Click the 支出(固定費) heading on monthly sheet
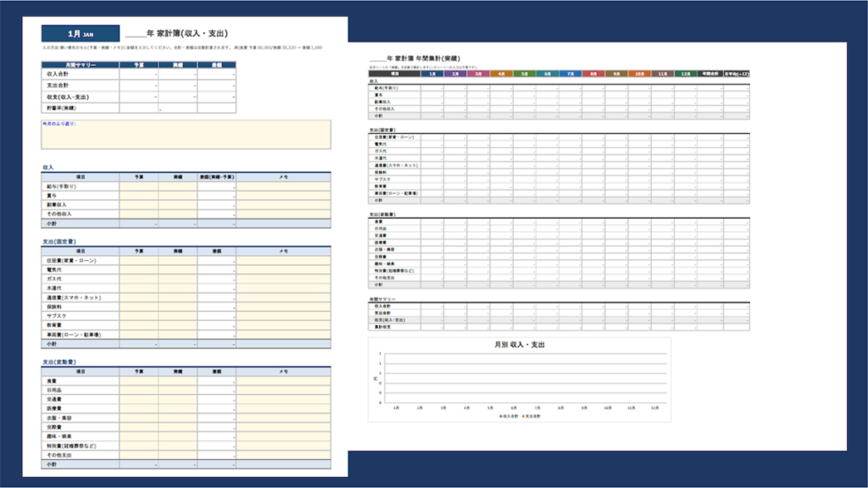 coord(58,241)
